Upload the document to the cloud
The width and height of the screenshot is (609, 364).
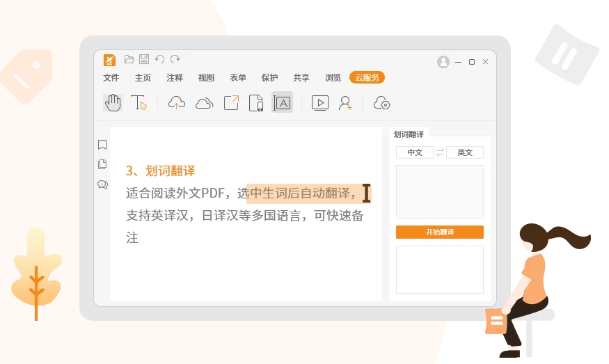tap(177, 103)
